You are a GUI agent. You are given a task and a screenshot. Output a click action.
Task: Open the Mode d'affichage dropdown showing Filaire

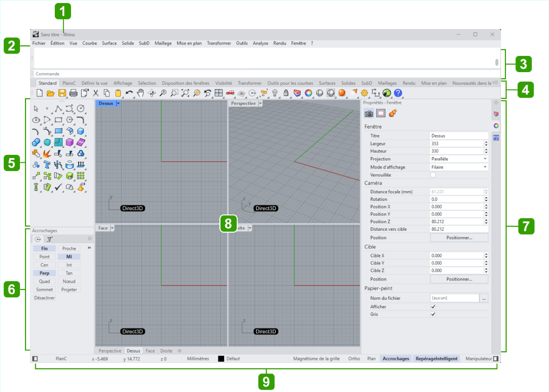(x=459, y=167)
